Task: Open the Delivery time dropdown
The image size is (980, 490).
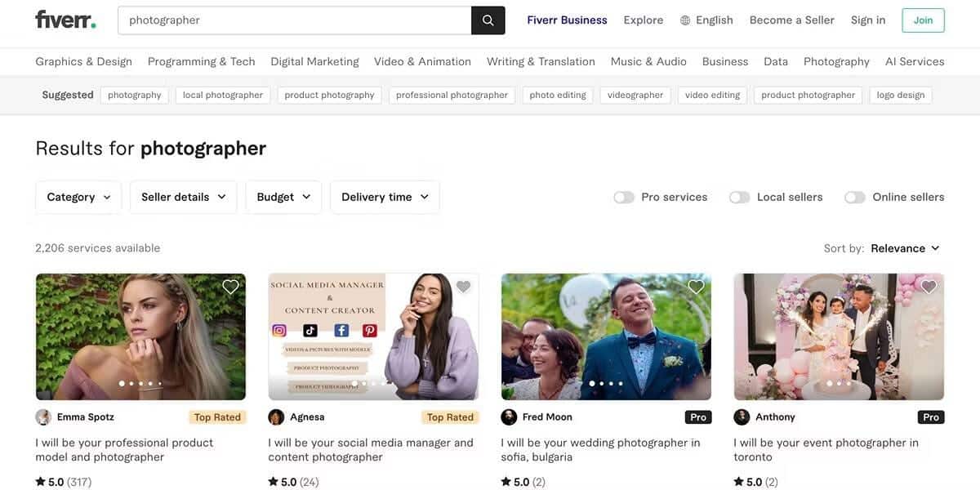Action: tap(385, 197)
